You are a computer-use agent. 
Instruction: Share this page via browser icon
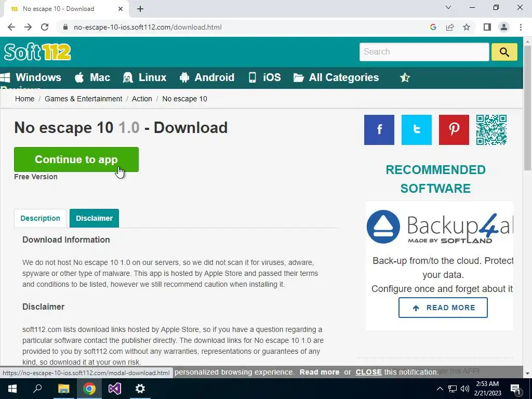[x=450, y=27]
